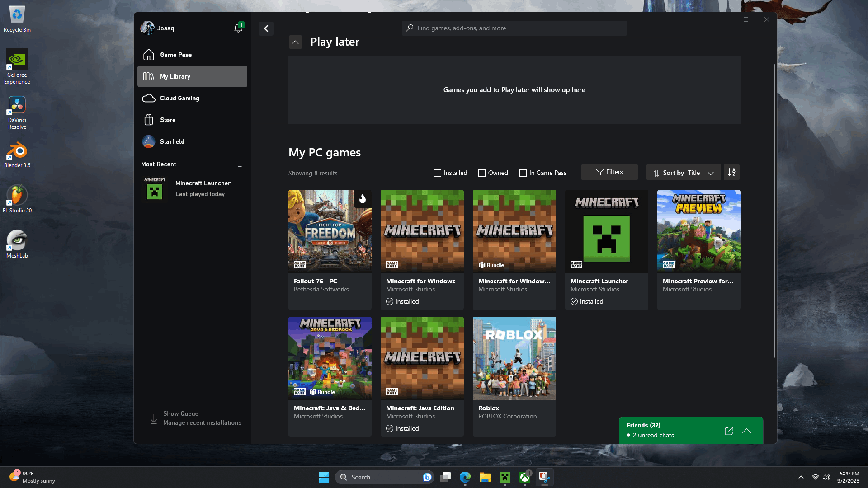Go back using the left arrow
This screenshot has width=868, height=488.
tap(266, 28)
